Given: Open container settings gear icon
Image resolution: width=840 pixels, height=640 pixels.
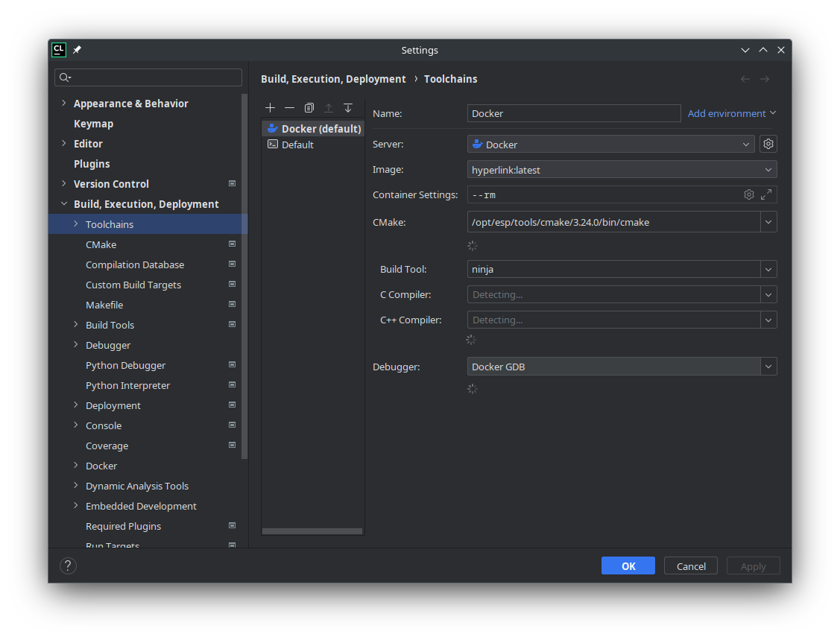Looking at the screenshot, I should tap(749, 194).
